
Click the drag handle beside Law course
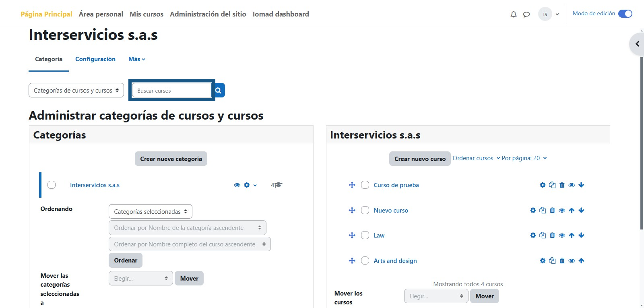(352, 236)
